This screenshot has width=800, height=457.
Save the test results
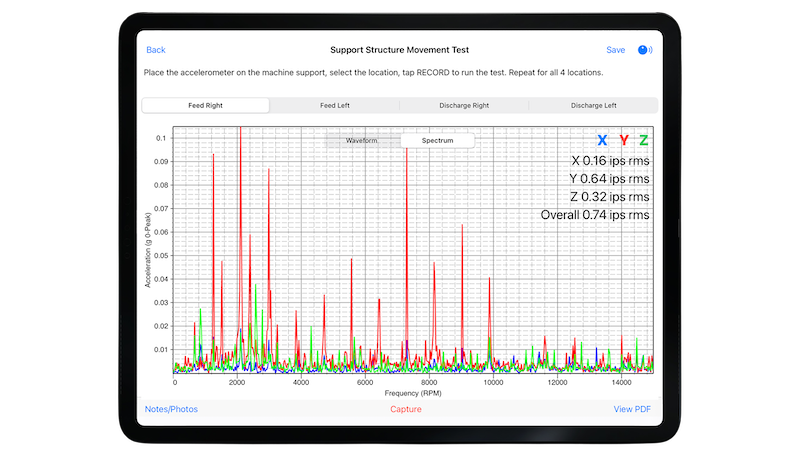(x=615, y=50)
